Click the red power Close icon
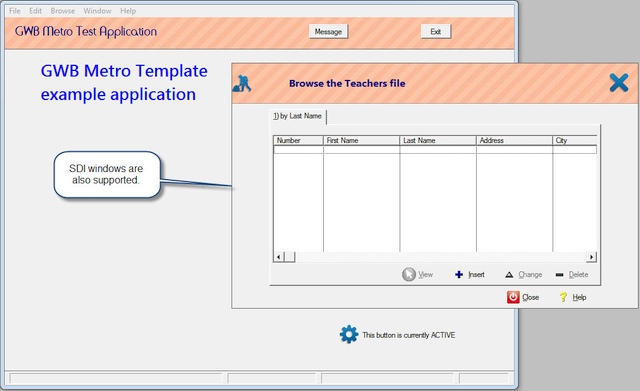 [513, 297]
